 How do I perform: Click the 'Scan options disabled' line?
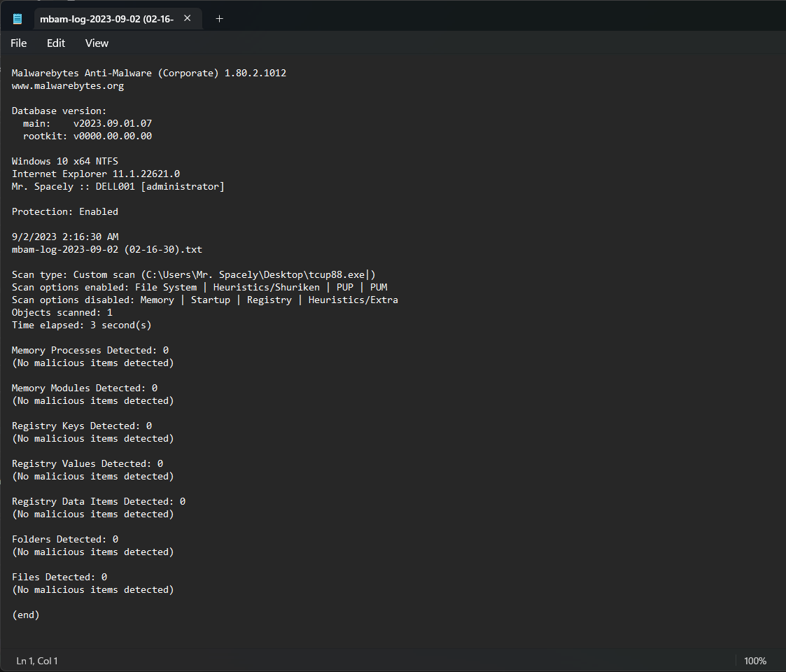click(x=205, y=300)
